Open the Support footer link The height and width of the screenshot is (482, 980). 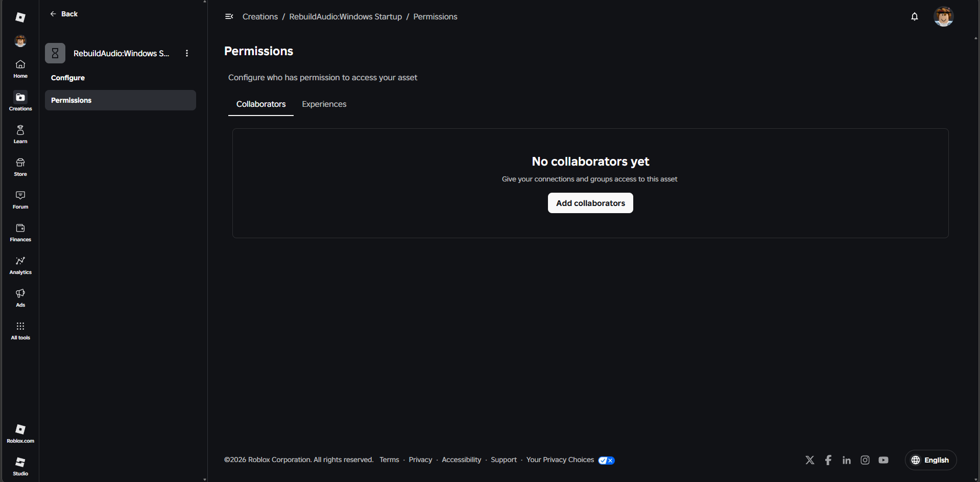(x=504, y=460)
